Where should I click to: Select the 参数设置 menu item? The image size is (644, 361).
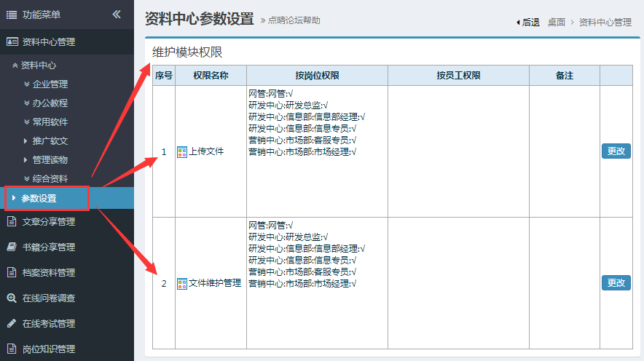67,198
